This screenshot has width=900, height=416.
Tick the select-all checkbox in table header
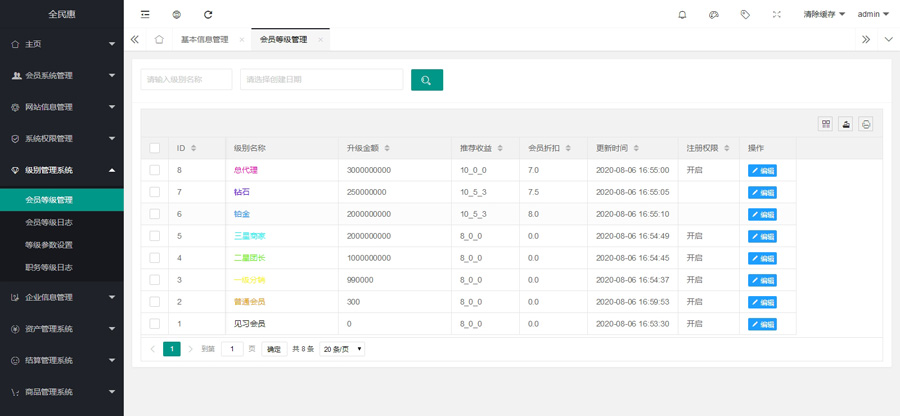[x=154, y=148]
